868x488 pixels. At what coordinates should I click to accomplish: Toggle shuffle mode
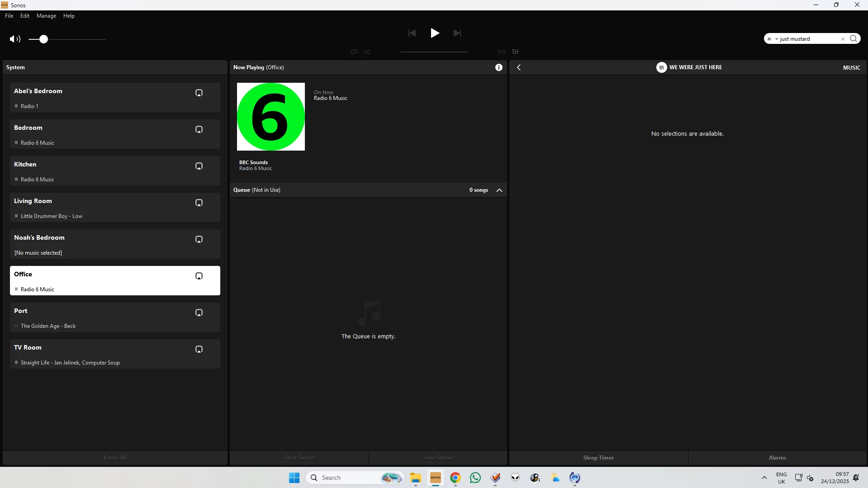[367, 52]
